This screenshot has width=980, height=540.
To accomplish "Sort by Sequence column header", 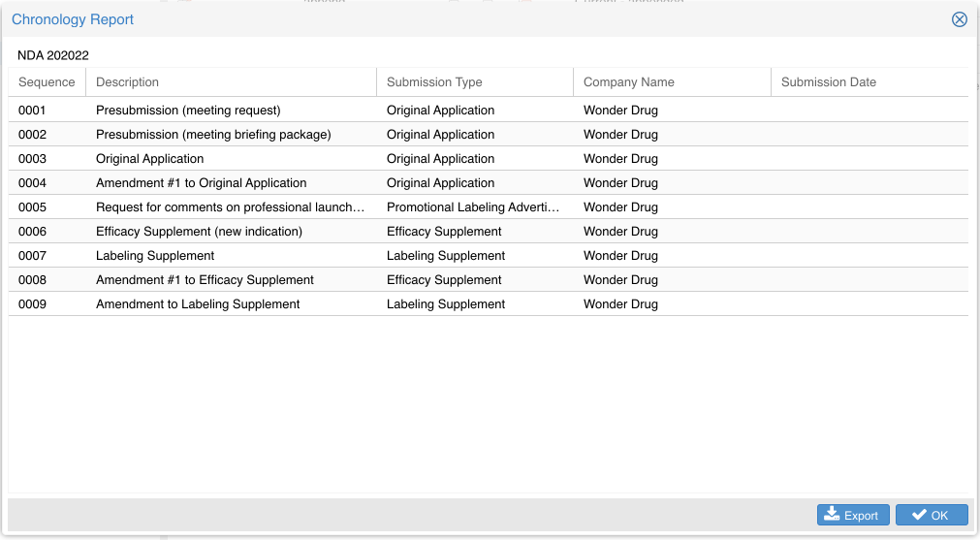I will [47, 82].
